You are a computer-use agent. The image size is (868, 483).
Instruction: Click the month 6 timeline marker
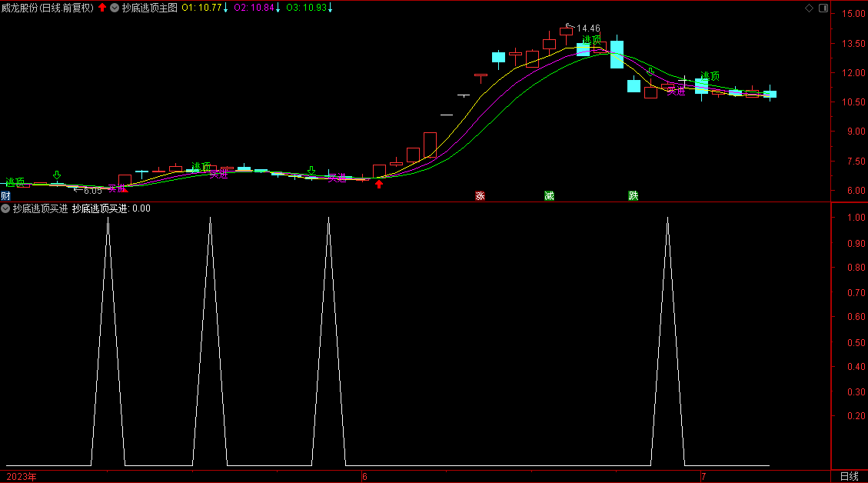364,477
